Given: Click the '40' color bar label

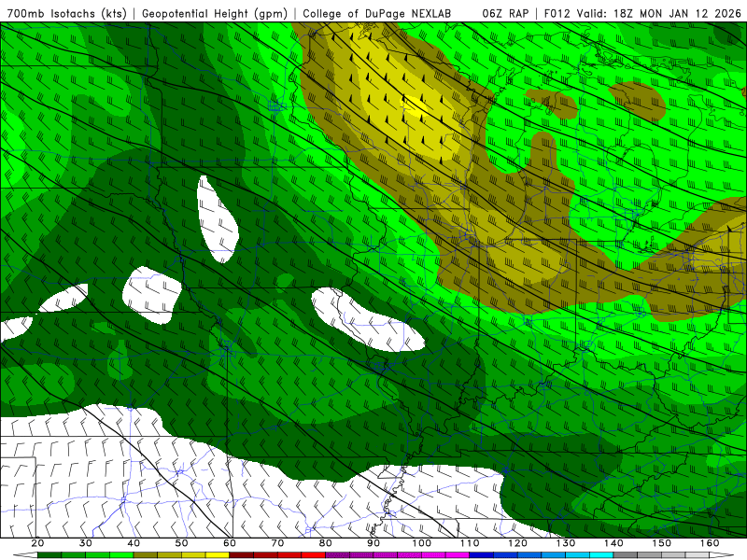Looking at the screenshot, I should [x=134, y=543].
